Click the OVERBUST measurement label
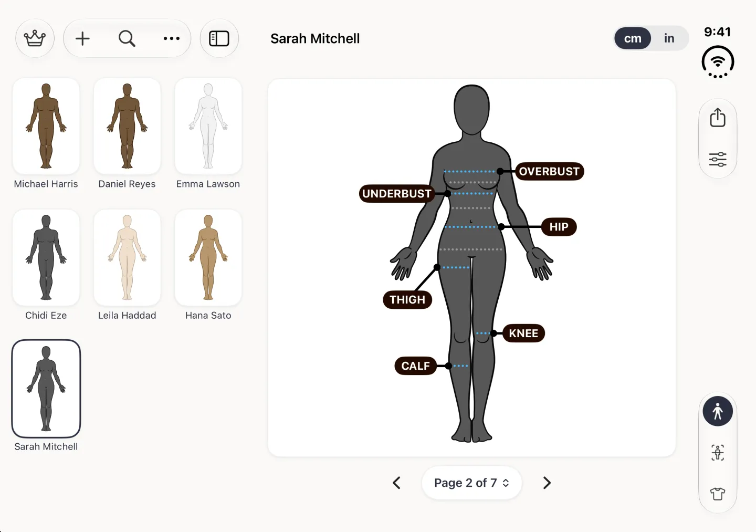The height and width of the screenshot is (532, 756). click(550, 171)
